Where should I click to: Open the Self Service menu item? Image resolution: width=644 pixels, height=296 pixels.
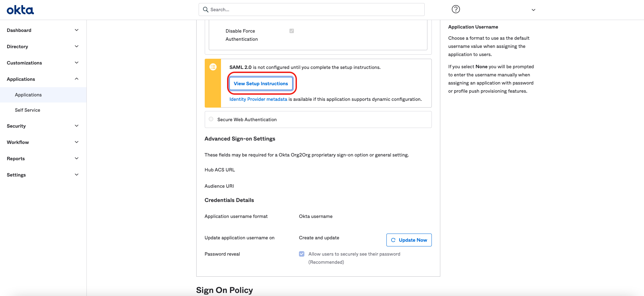pos(27,110)
